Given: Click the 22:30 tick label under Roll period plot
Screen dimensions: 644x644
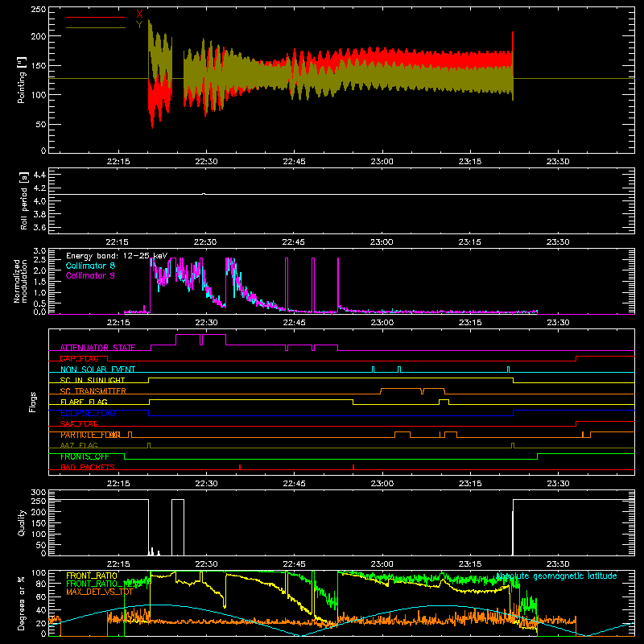Looking at the screenshot, I should pyautogui.click(x=205, y=242).
